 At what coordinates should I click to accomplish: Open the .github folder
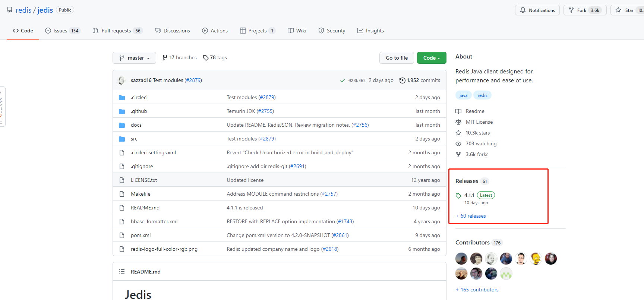click(139, 111)
